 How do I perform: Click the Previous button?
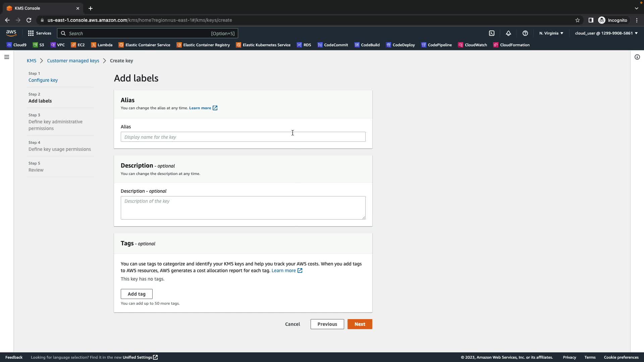pos(327,324)
